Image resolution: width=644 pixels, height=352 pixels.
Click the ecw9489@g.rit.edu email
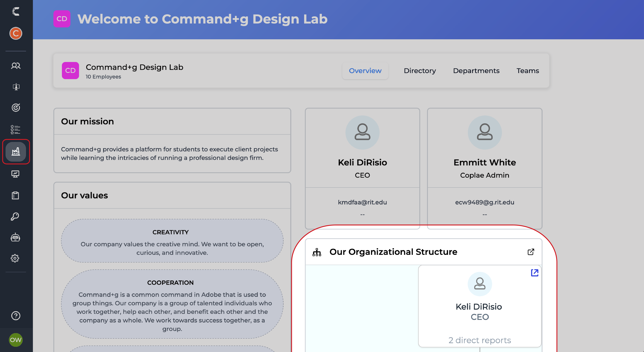pyautogui.click(x=485, y=202)
